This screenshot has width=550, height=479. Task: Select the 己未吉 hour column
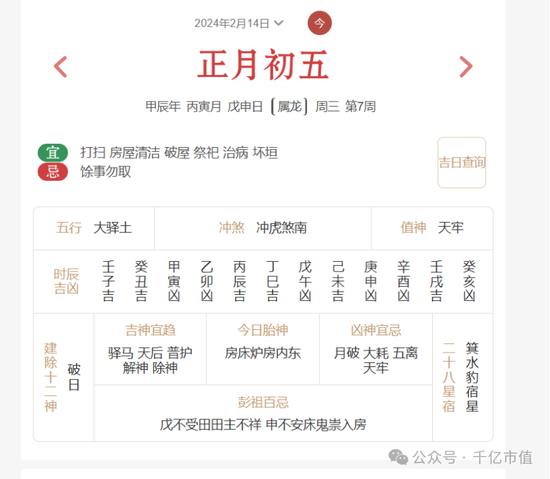(338, 282)
